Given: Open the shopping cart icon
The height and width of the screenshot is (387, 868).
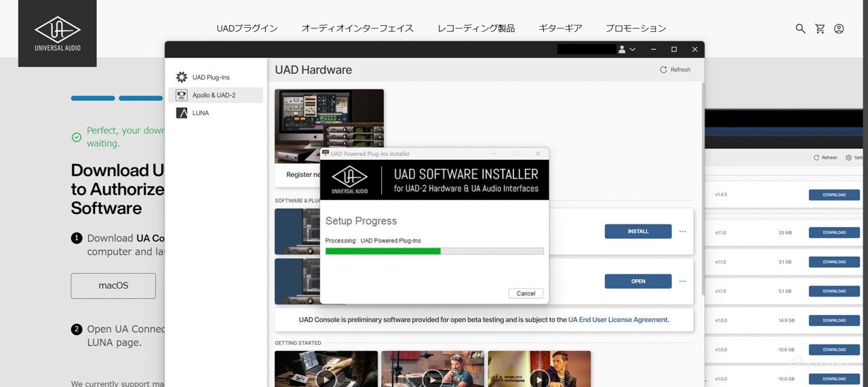Looking at the screenshot, I should coord(820,28).
